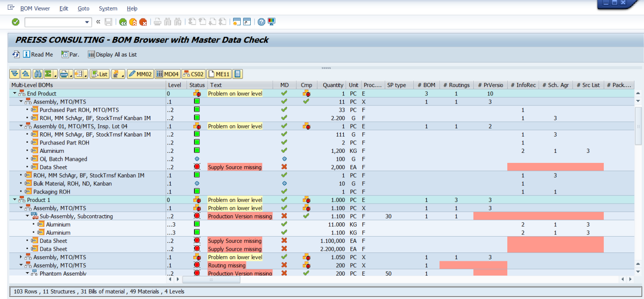
Task: Click the MD04 button
Action: (x=167, y=74)
